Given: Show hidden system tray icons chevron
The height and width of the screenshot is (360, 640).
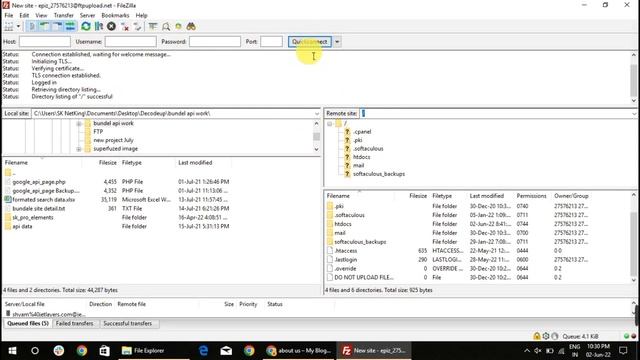Looking at the screenshot, I should pos(527,351).
